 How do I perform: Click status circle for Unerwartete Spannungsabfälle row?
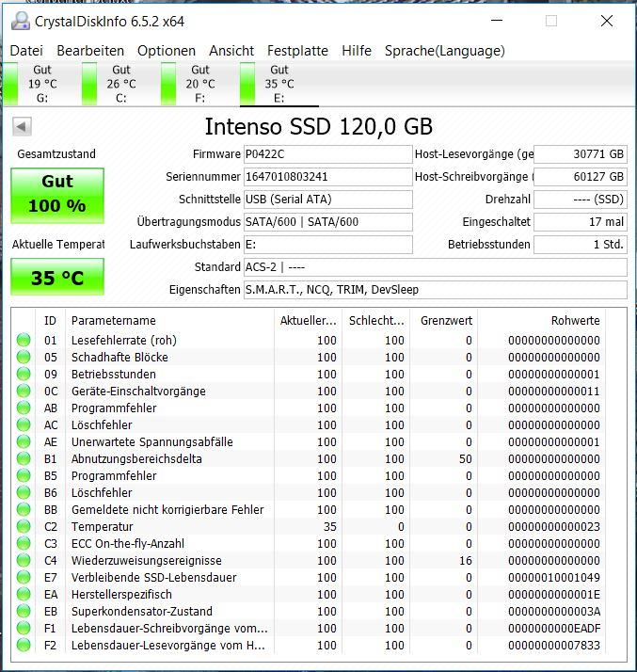(24, 441)
